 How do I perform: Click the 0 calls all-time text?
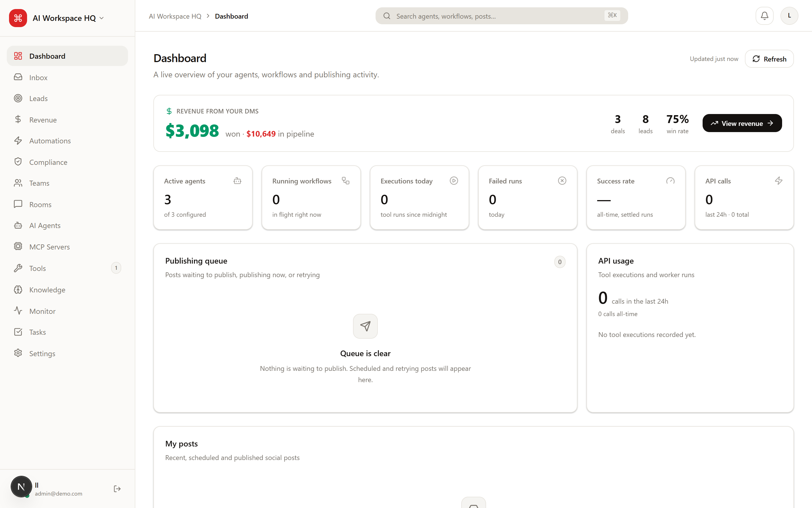[x=618, y=314]
